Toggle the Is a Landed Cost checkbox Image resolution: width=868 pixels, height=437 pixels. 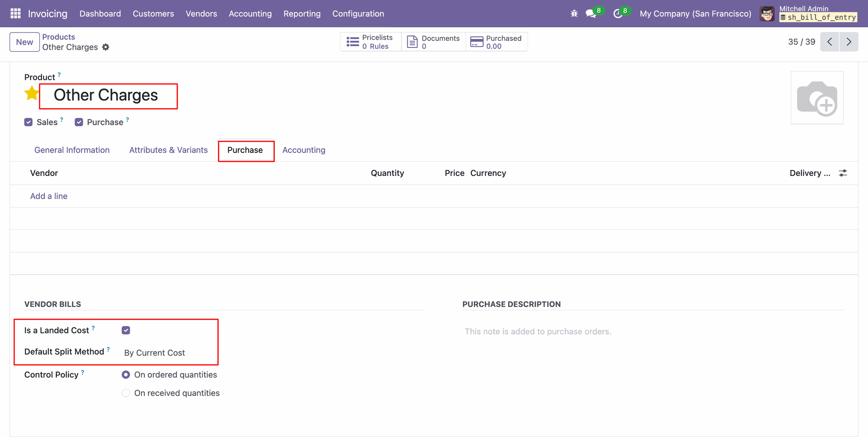126,330
